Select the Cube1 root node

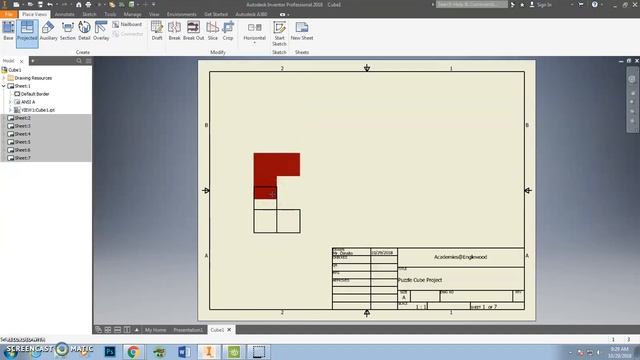click(14, 70)
